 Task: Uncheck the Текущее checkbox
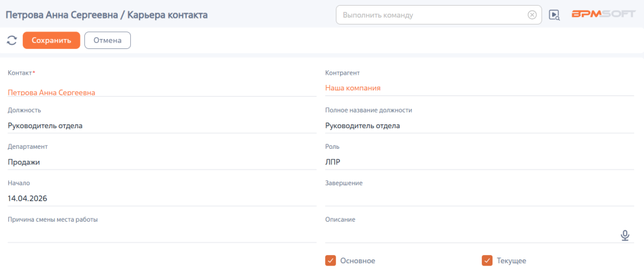[487, 261]
